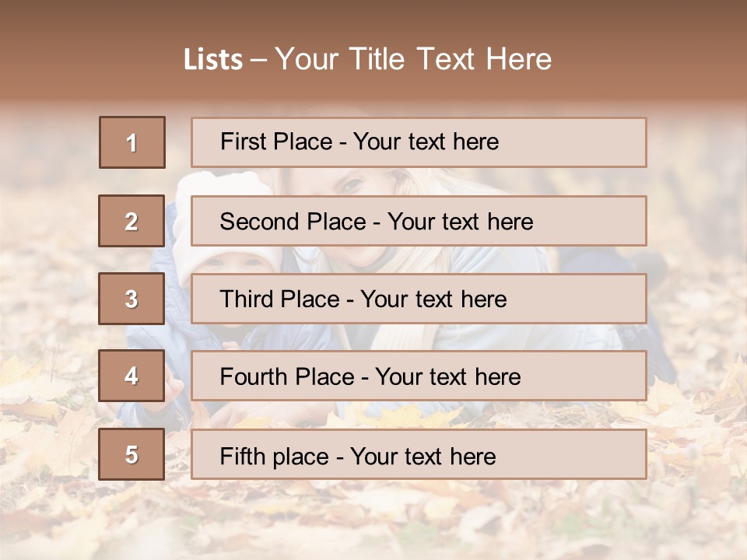Screen dimensions: 747x560
Task: Click the number 5 box
Action: (x=132, y=454)
